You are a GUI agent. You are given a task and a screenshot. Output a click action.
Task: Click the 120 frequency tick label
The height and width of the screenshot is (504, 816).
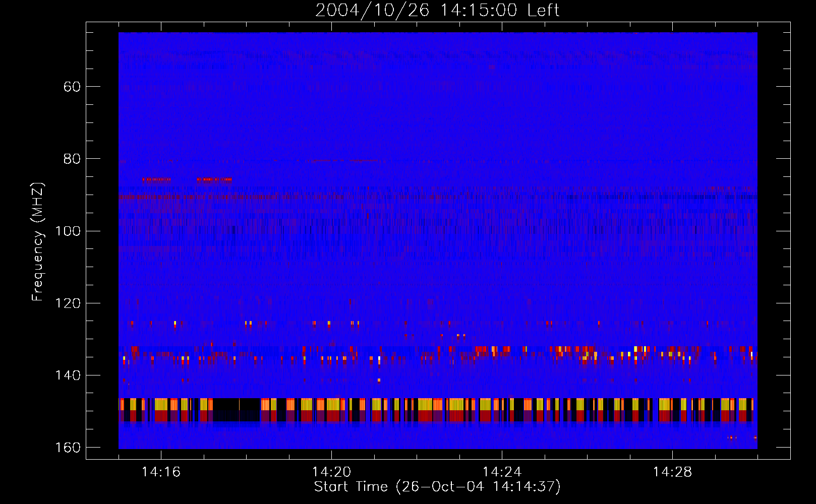(68, 303)
